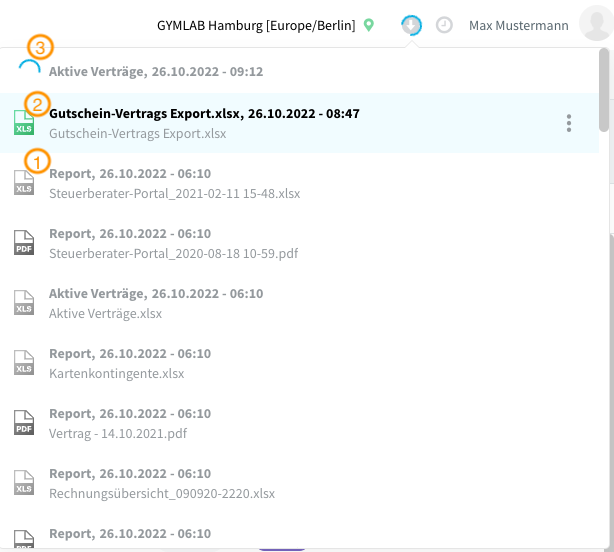Click the green location pin icon
Screen dimensions: 614x552
368,25
